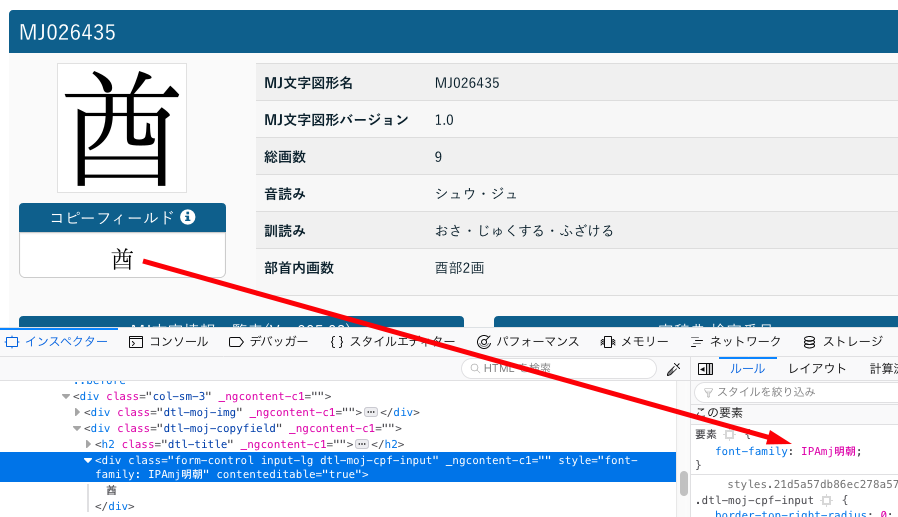This screenshot has height=517, width=898.
Task: Expand the h2 dtl-title node
Action: click(88, 444)
